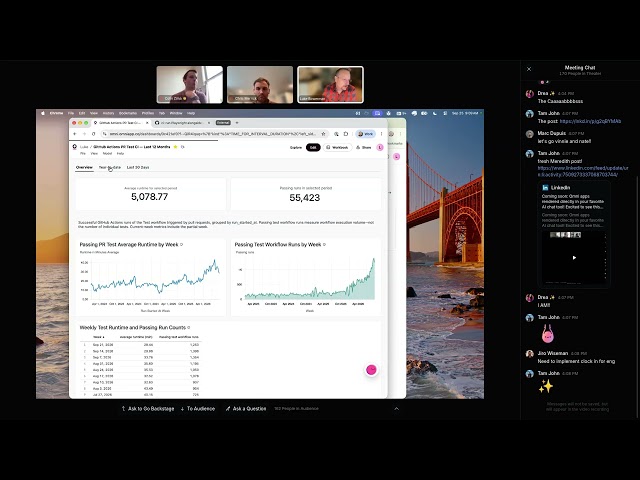
Task: Click info icon beside Passing PR Test Average Runtime
Action: (x=182, y=244)
